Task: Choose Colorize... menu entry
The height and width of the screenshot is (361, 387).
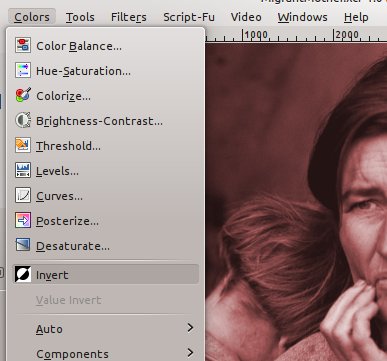Action: pyautogui.click(x=106, y=96)
